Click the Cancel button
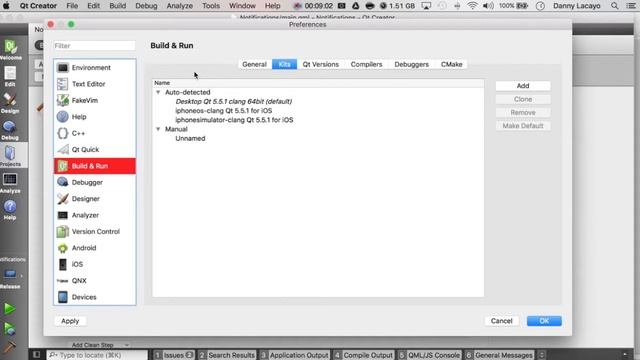This screenshot has height=360, width=640. click(502, 321)
